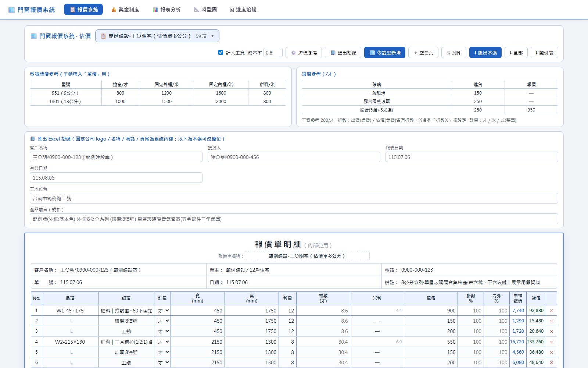Delete row 4 with red X

pyautogui.click(x=551, y=342)
